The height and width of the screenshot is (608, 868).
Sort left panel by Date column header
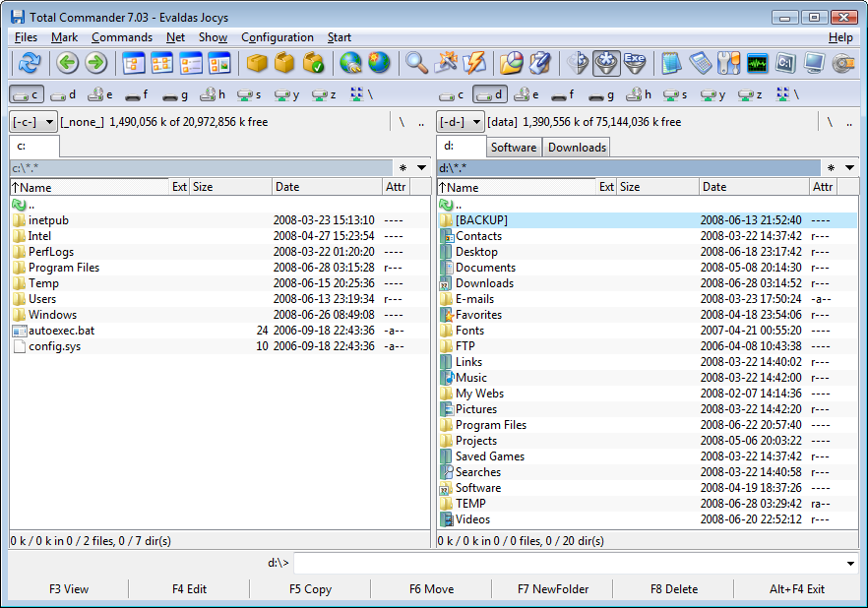tap(327, 187)
